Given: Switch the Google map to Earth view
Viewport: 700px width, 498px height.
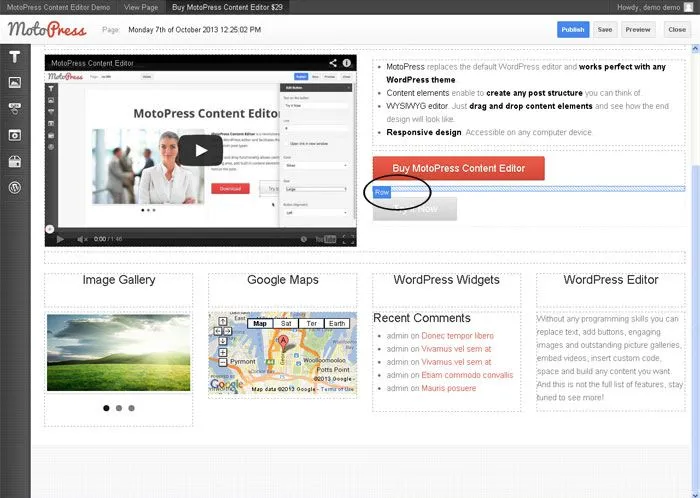Looking at the screenshot, I should [337, 324].
